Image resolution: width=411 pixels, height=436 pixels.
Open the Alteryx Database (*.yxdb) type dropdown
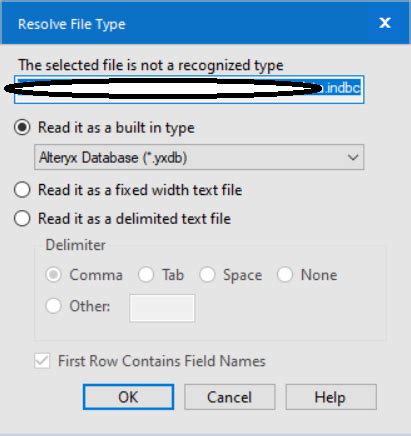pyautogui.click(x=199, y=157)
